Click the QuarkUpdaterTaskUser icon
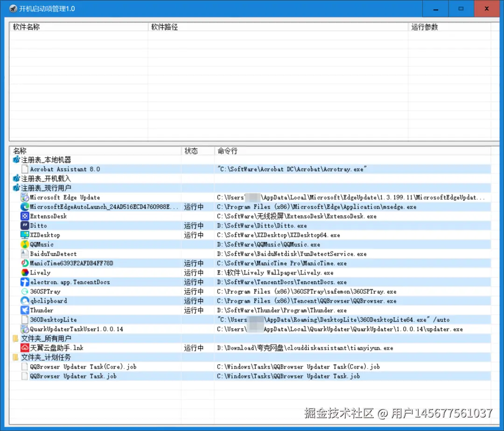The image size is (504, 431). pyautogui.click(x=25, y=329)
